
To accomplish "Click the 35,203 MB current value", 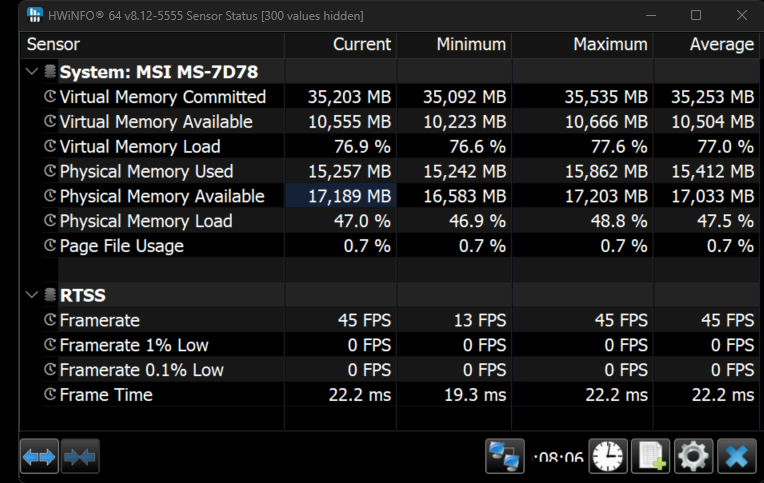I will pyautogui.click(x=349, y=97).
